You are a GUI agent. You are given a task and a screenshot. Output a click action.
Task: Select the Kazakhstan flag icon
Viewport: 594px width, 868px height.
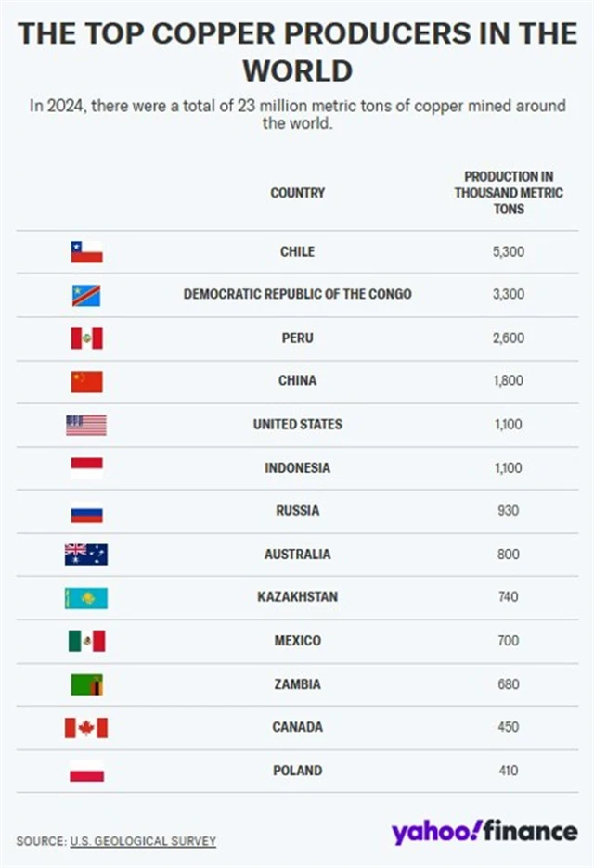click(x=86, y=597)
